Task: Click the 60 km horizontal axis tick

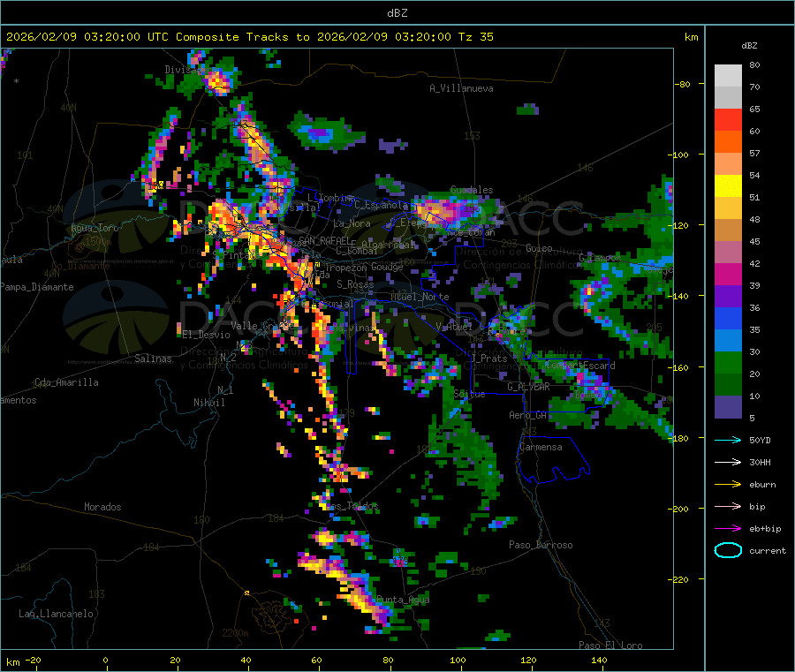Action: click(316, 660)
